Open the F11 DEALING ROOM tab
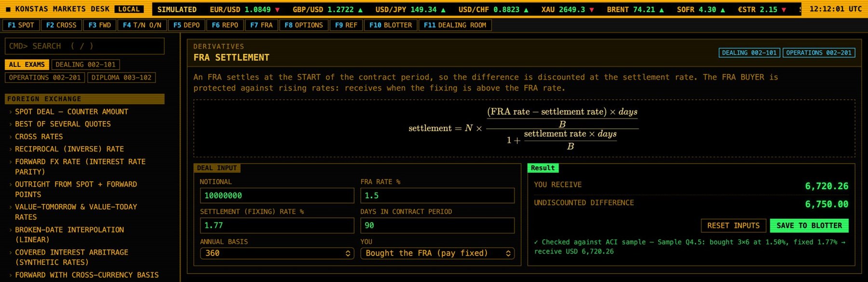The height and width of the screenshot is (282, 868). pyautogui.click(x=455, y=25)
